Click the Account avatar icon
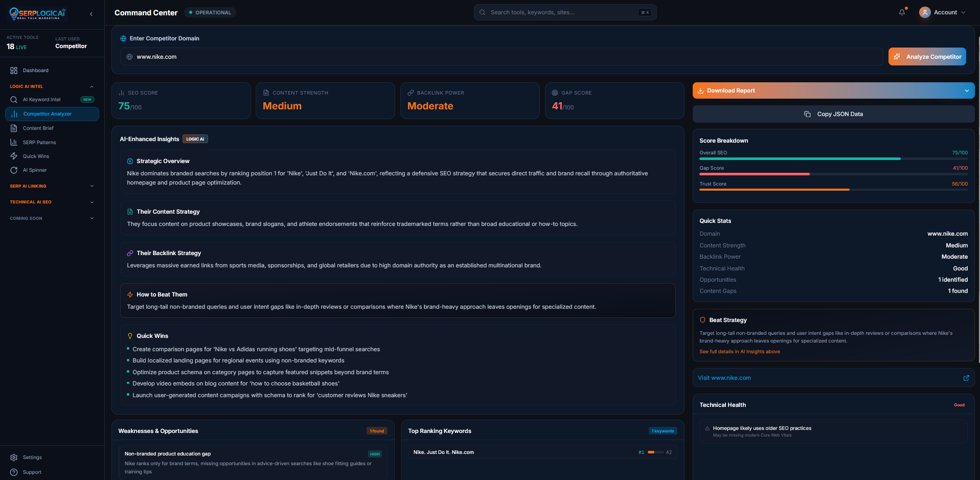The image size is (980, 480). pyautogui.click(x=925, y=12)
